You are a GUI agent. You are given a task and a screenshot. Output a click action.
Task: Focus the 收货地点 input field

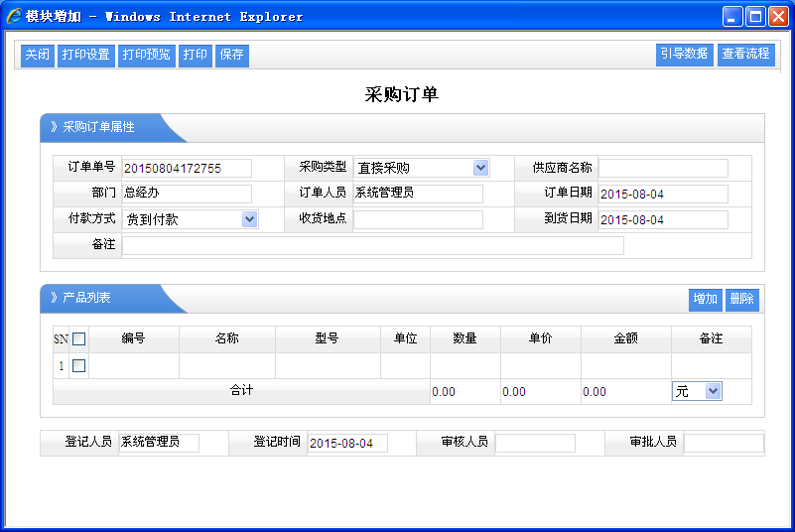[418, 219]
